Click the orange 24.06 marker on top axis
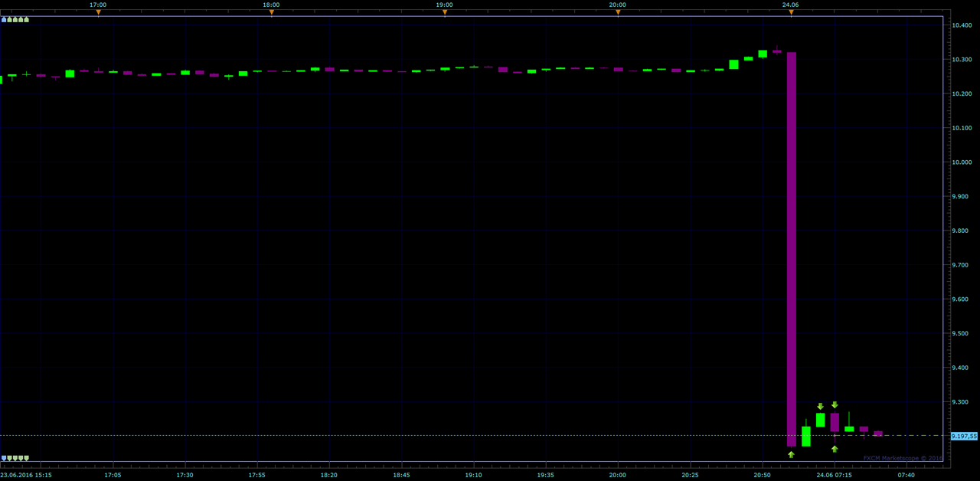The image size is (980, 481). coord(791,12)
